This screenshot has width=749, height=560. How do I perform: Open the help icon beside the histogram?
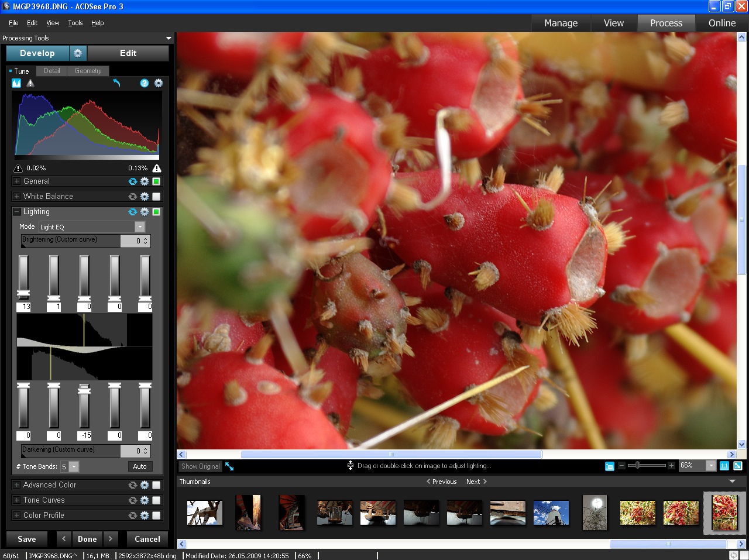143,83
